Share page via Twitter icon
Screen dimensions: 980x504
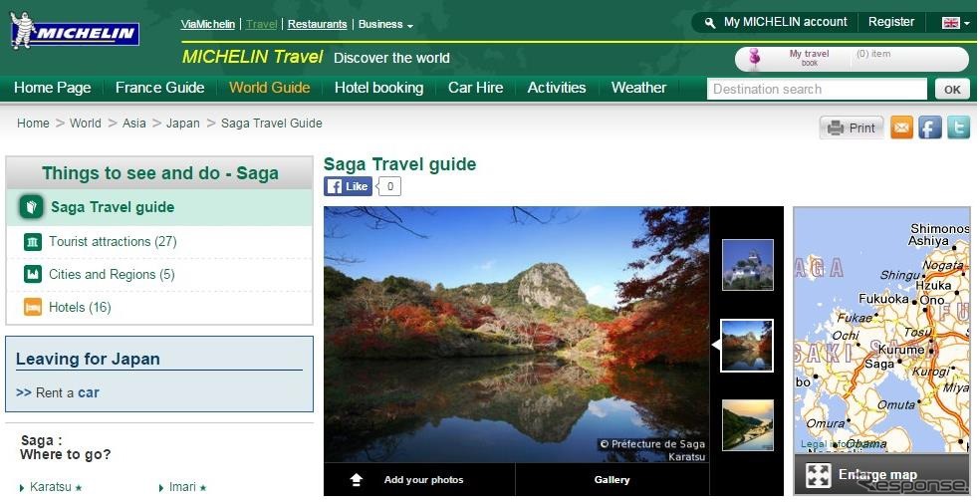tap(958, 127)
